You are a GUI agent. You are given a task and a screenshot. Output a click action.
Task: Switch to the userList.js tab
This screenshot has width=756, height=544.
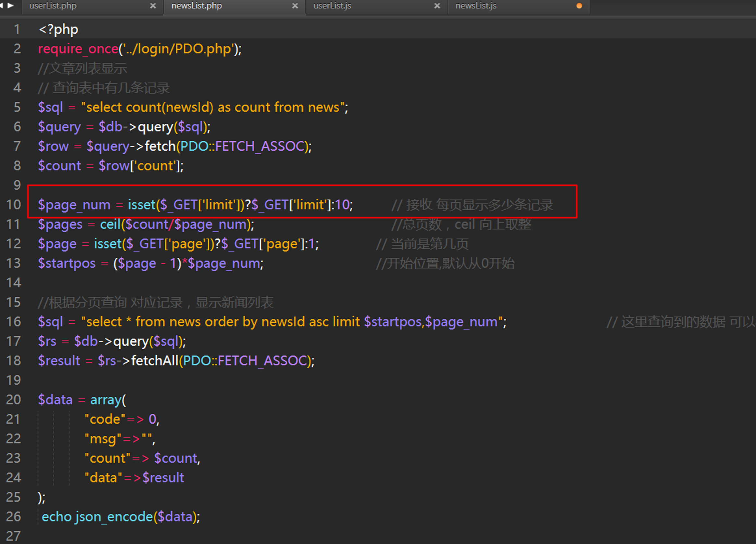click(332, 6)
